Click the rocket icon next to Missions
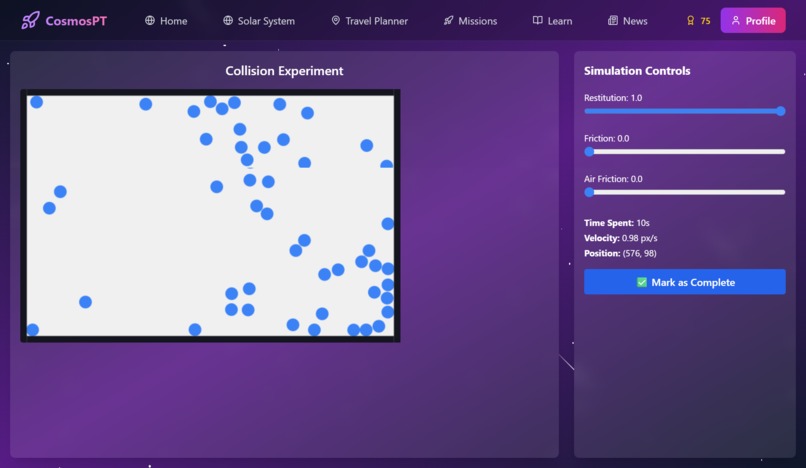The height and width of the screenshot is (468, 806). coord(449,21)
